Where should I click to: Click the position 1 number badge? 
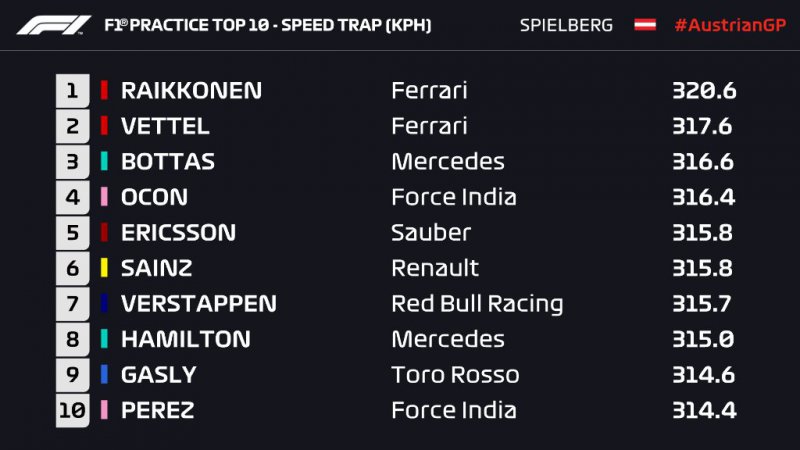point(72,91)
